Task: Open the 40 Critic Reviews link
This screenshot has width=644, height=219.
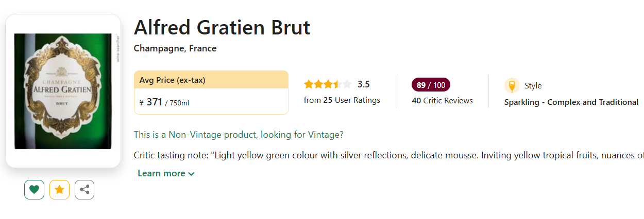Action: point(442,101)
